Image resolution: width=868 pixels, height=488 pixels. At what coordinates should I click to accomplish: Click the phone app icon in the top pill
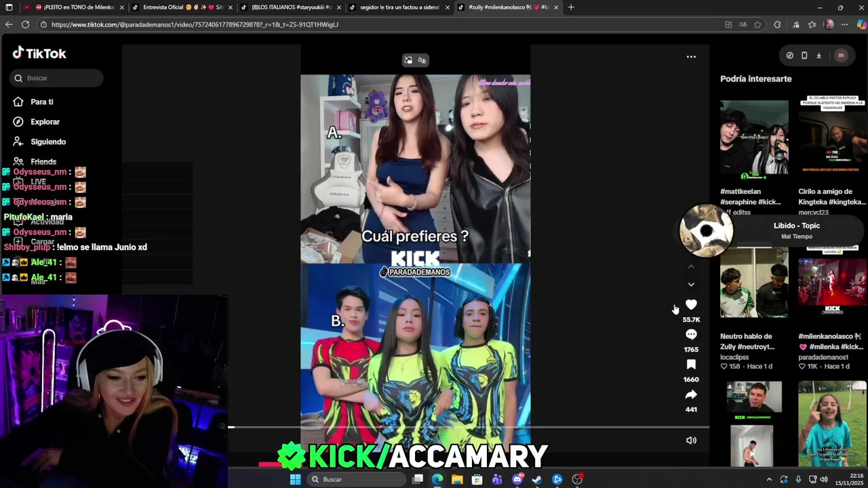pos(804,56)
